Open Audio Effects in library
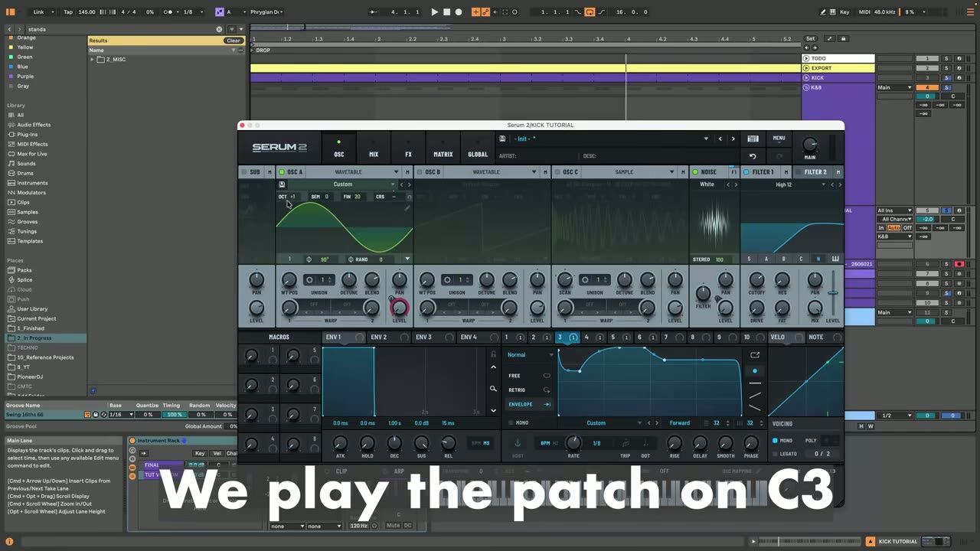The width and height of the screenshot is (980, 551). pyautogui.click(x=34, y=125)
